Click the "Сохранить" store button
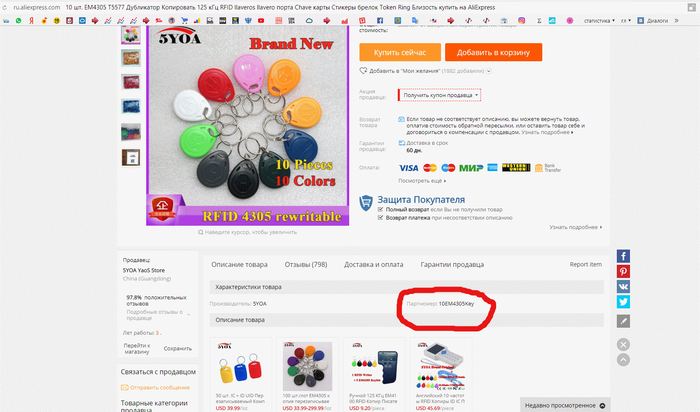700x412 pixels. point(178,348)
